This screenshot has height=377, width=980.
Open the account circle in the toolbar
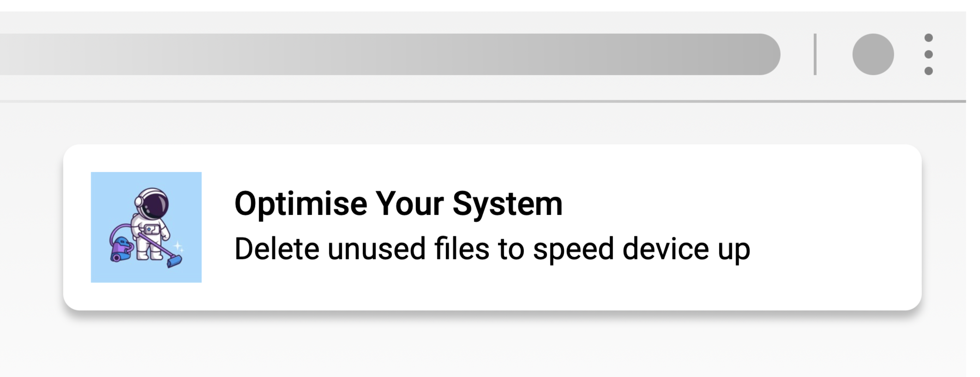click(x=873, y=54)
